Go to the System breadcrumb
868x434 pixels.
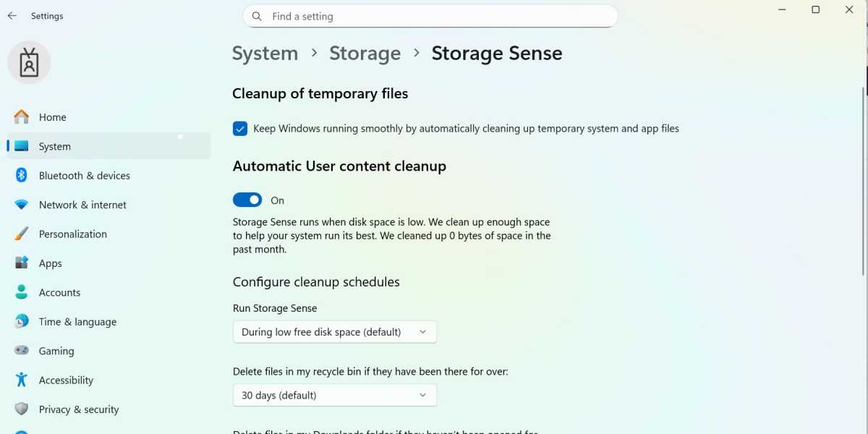[265, 53]
